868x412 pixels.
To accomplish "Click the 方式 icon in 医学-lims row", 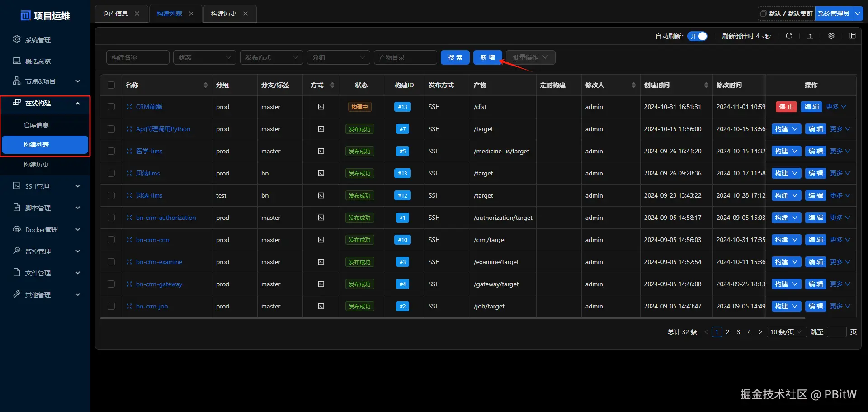I will (x=321, y=151).
